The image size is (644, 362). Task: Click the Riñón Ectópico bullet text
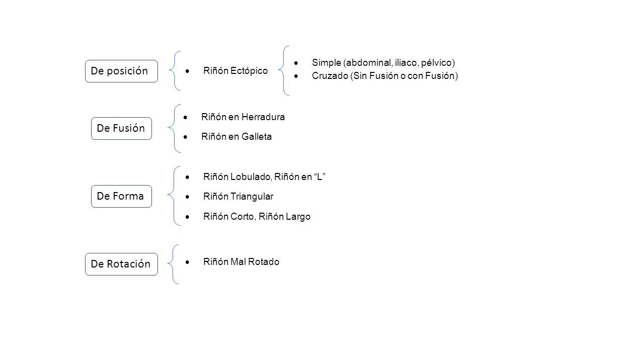click(x=235, y=71)
